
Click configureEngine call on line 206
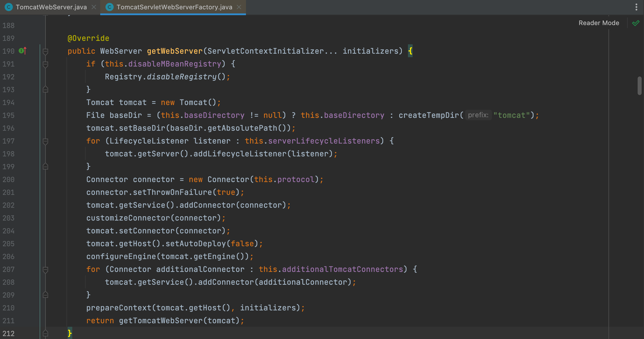[x=121, y=256]
